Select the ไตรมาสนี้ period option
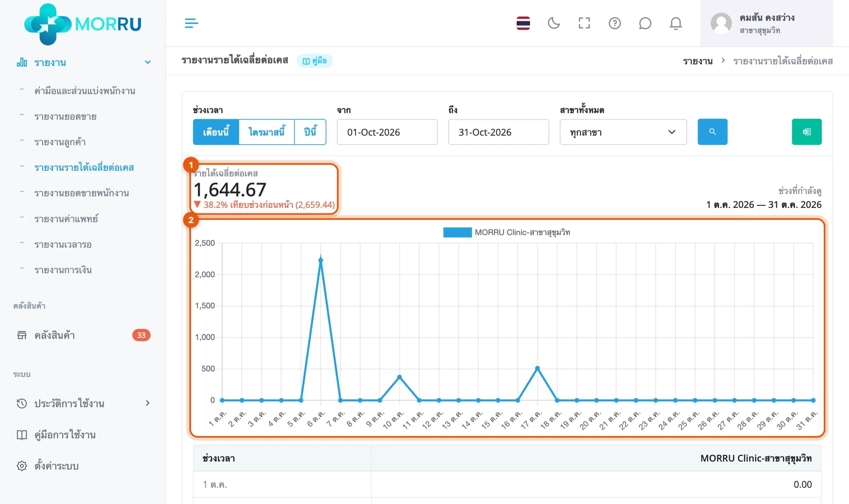Image resolution: width=849 pixels, height=504 pixels. 267,132
